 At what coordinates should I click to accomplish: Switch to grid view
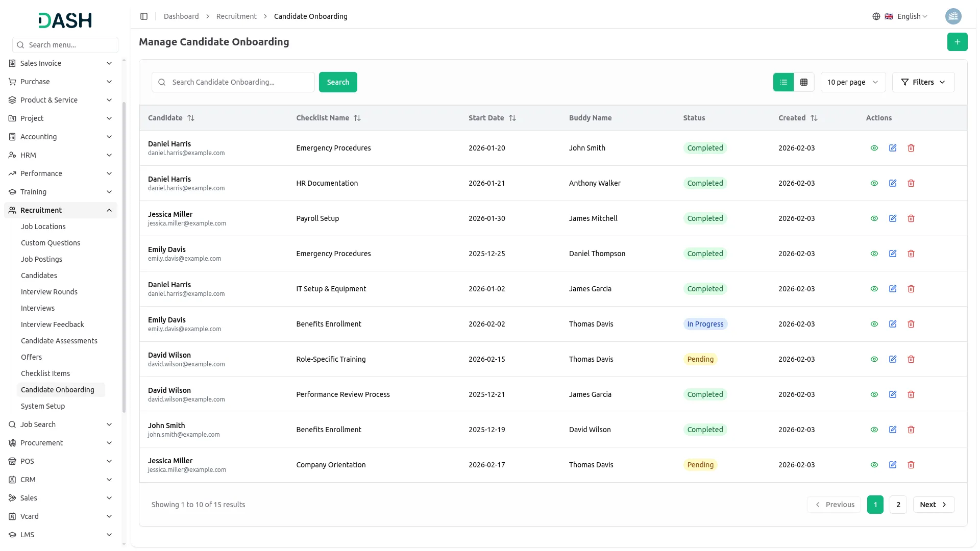tap(804, 82)
